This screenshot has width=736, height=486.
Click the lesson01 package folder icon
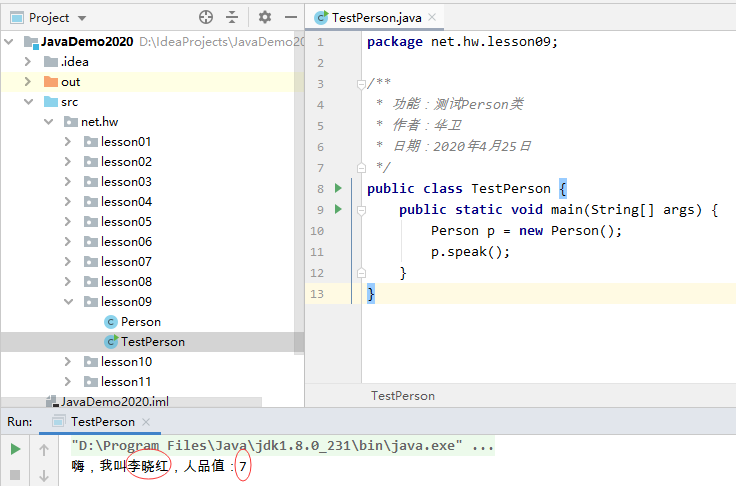(91, 142)
